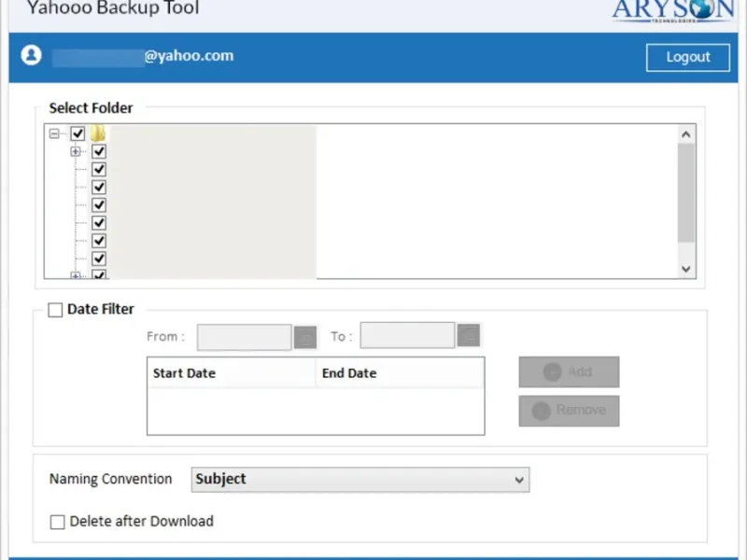This screenshot has width=747, height=560.
Task: Open the To date calendar picker icon
Action: [469, 335]
